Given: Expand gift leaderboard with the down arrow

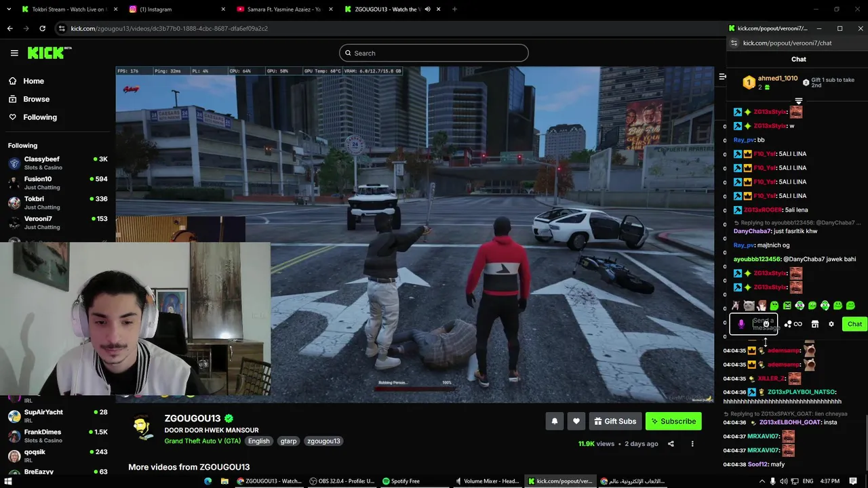Looking at the screenshot, I should [799, 101].
